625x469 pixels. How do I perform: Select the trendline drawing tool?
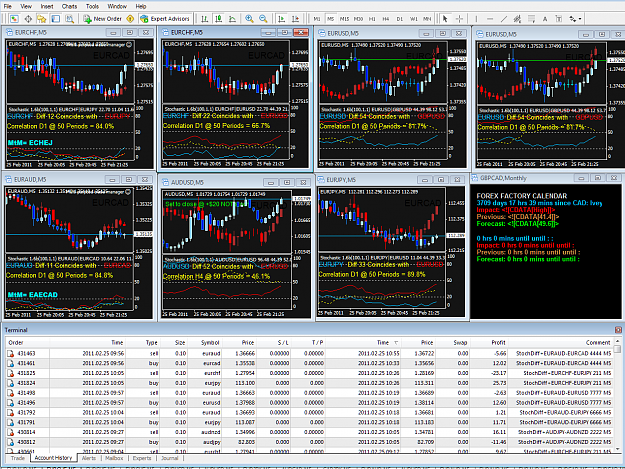tap(504, 19)
